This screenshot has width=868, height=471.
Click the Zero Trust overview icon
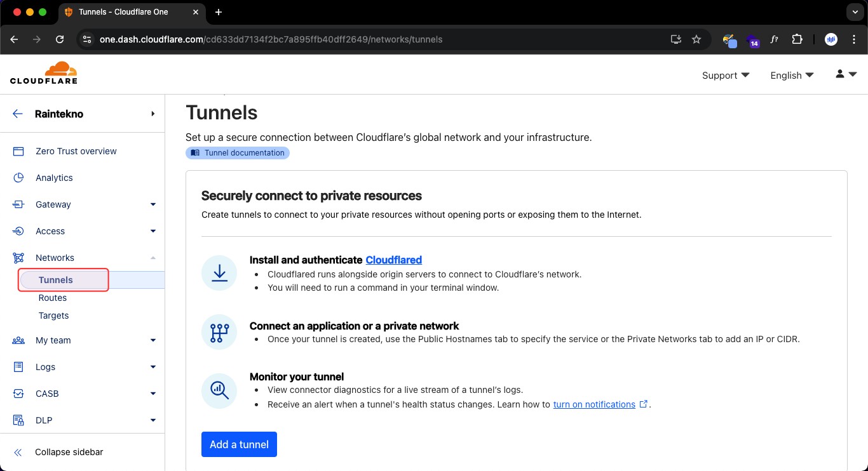(x=18, y=151)
